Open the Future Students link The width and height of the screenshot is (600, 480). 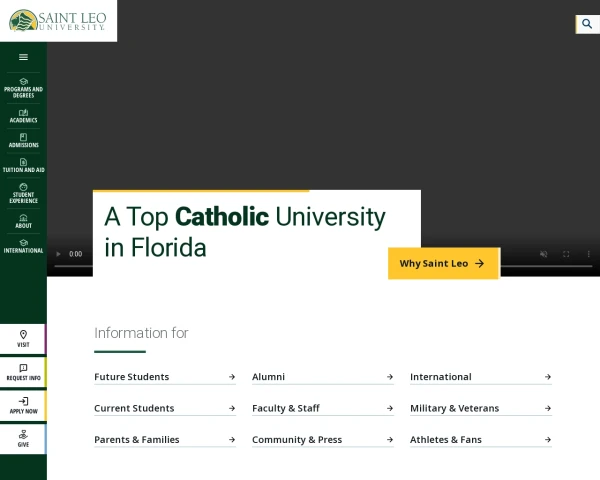pyautogui.click(x=165, y=377)
